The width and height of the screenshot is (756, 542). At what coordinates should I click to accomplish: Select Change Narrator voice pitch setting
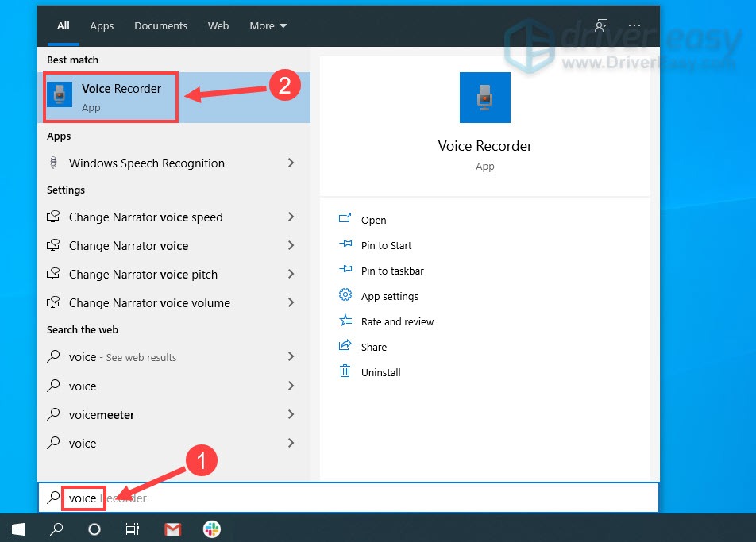(143, 275)
